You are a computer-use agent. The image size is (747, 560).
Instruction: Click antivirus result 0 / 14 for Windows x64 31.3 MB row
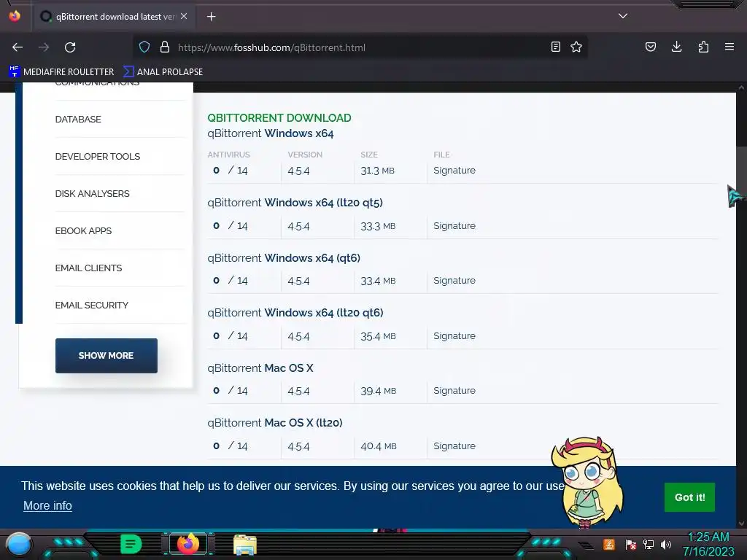(x=231, y=171)
